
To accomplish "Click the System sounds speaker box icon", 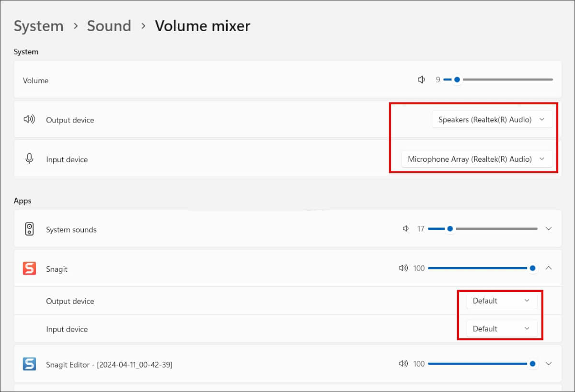I will point(30,229).
